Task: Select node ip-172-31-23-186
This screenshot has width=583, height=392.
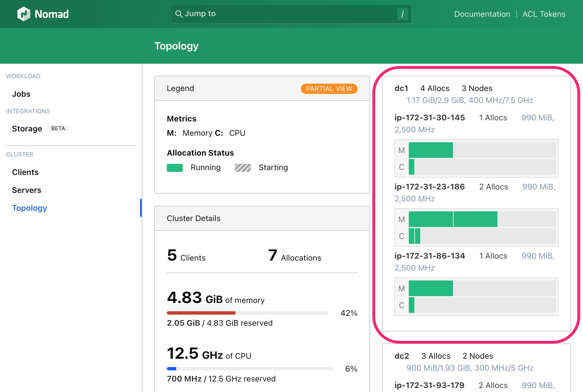Action: click(x=430, y=187)
